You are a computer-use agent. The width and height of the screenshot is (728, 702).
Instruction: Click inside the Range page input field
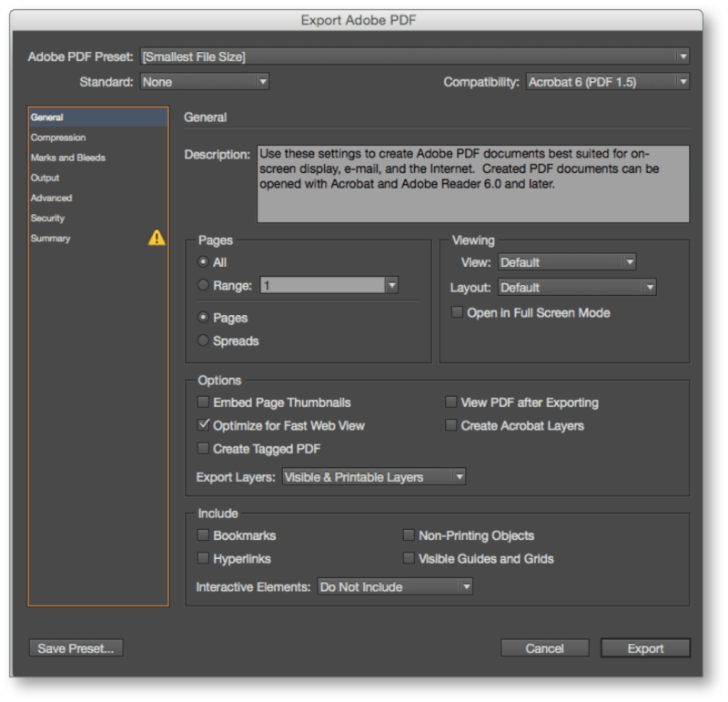pyautogui.click(x=323, y=283)
